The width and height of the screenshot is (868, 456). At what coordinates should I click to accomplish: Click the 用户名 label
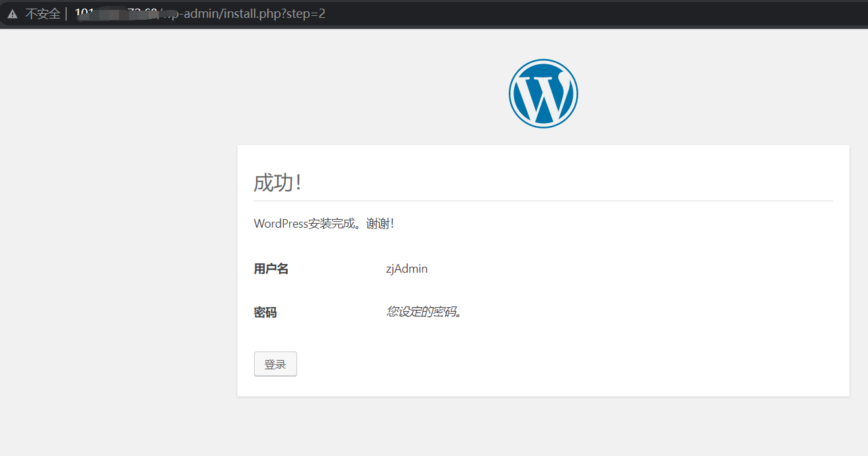pos(271,269)
